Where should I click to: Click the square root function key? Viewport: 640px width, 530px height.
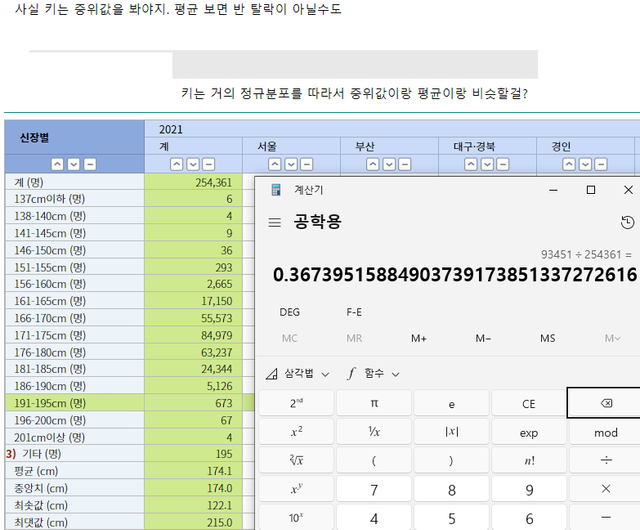point(296,461)
